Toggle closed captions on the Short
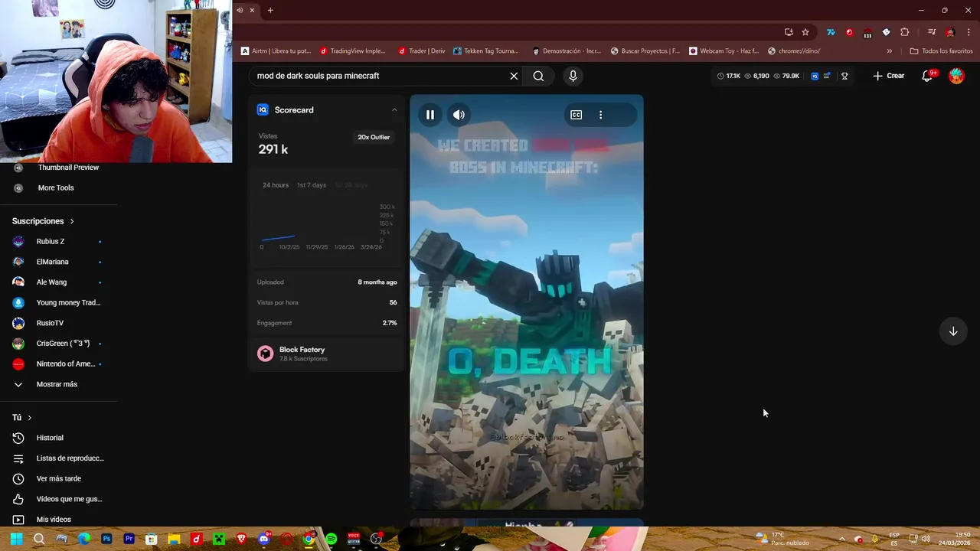980x551 pixels. pyautogui.click(x=576, y=115)
